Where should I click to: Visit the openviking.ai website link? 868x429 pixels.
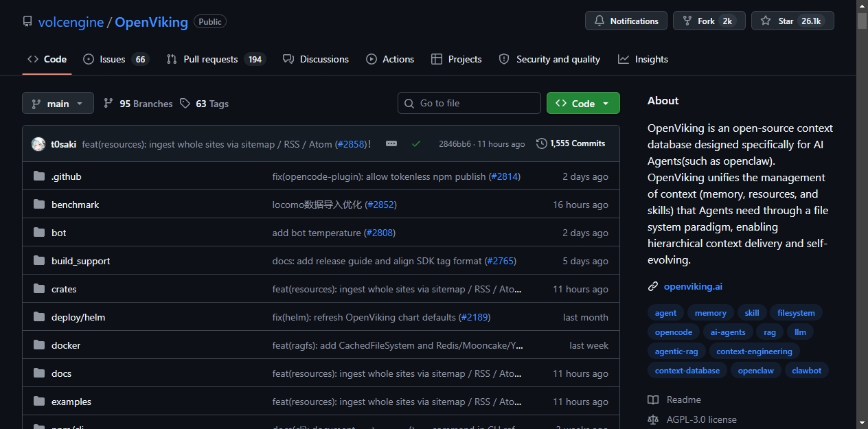coord(693,286)
